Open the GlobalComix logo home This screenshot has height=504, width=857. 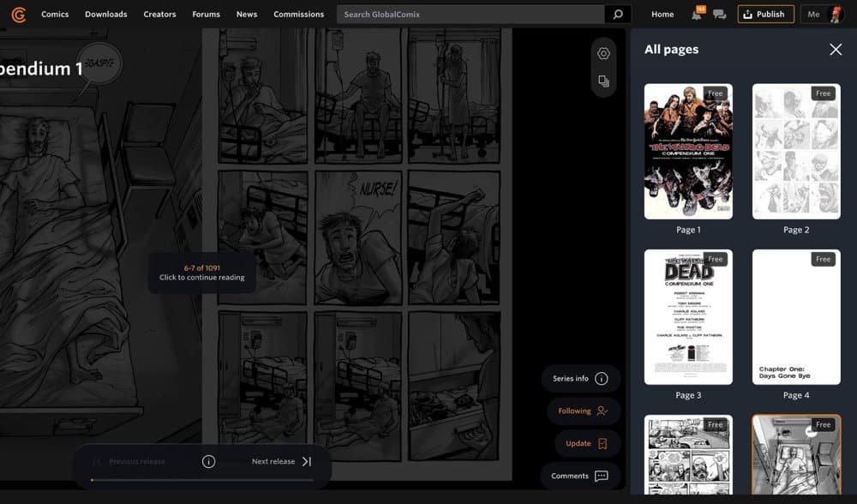pyautogui.click(x=19, y=15)
